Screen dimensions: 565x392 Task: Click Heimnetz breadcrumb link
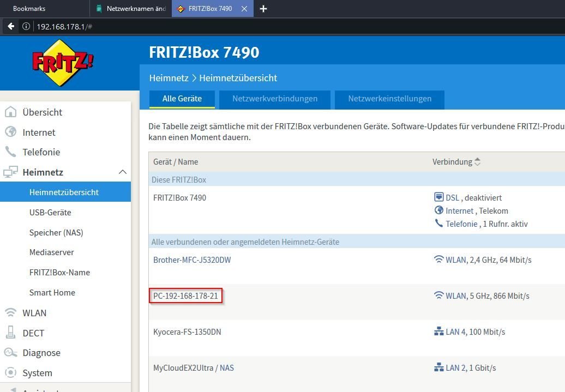coord(169,78)
